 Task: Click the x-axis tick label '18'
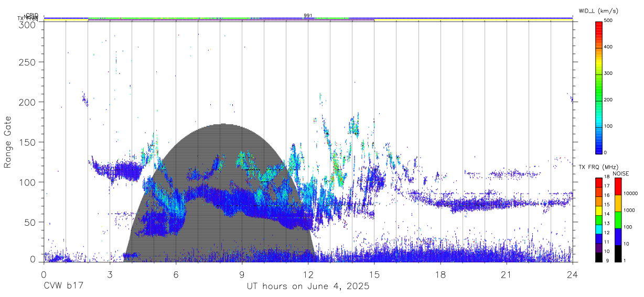click(x=441, y=274)
